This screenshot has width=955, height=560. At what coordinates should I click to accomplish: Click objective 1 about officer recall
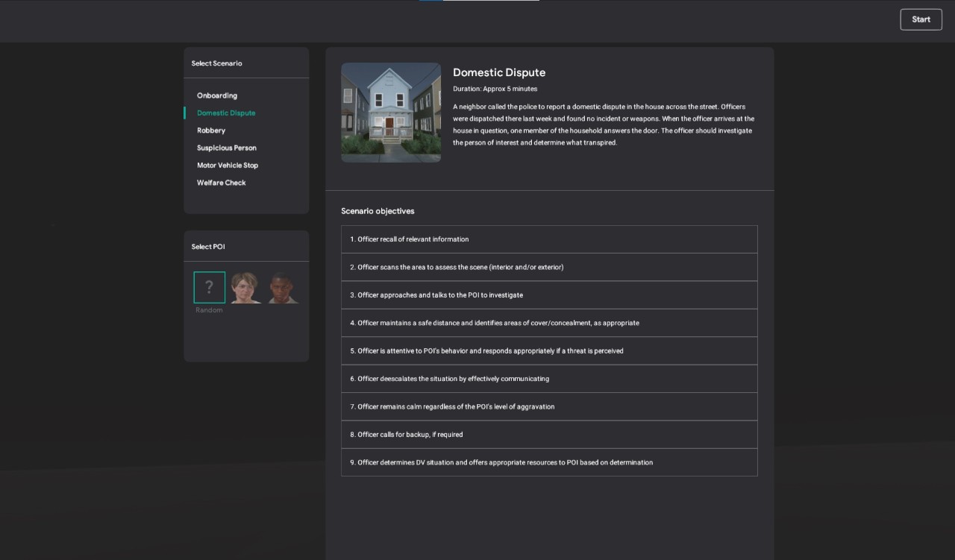(x=549, y=239)
